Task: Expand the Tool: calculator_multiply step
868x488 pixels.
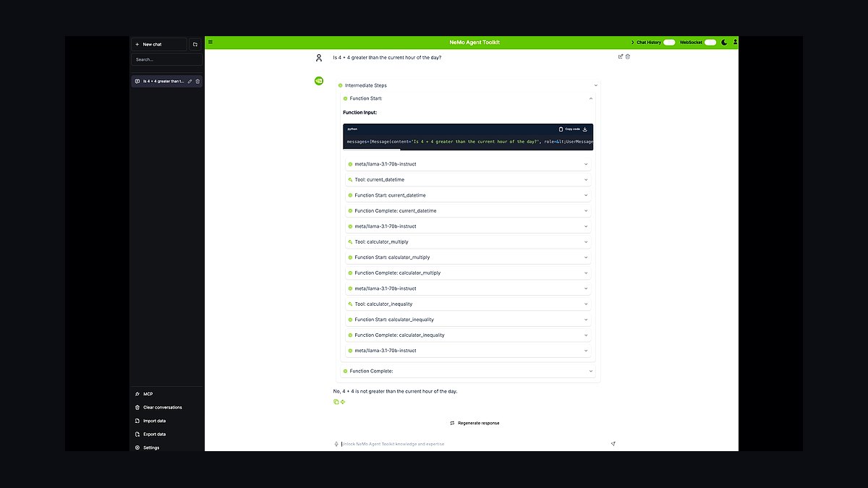Action: click(468, 241)
